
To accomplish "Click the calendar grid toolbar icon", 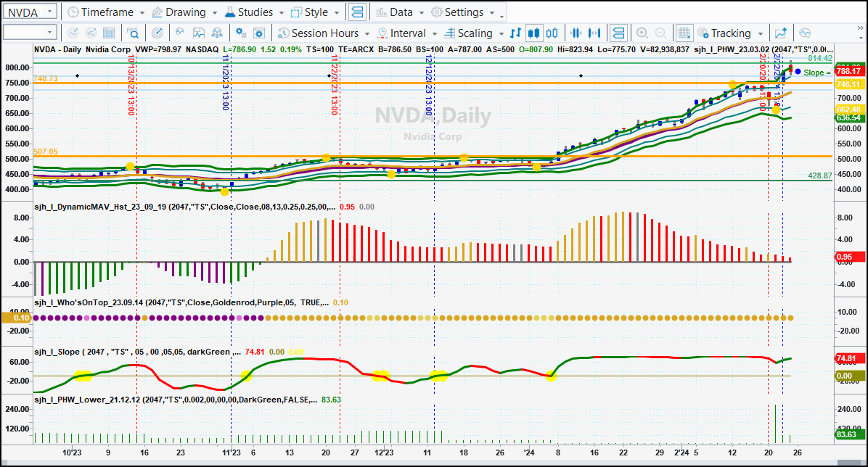I will [x=109, y=33].
